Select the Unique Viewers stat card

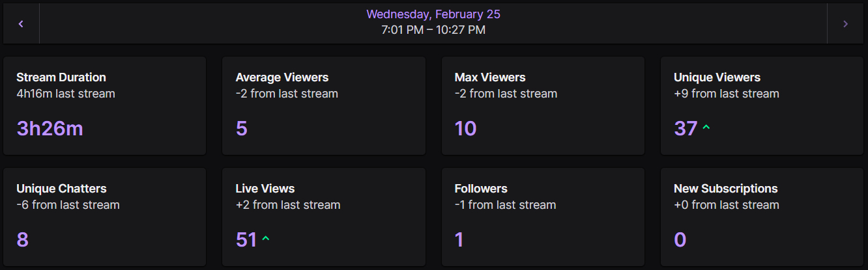[762, 106]
